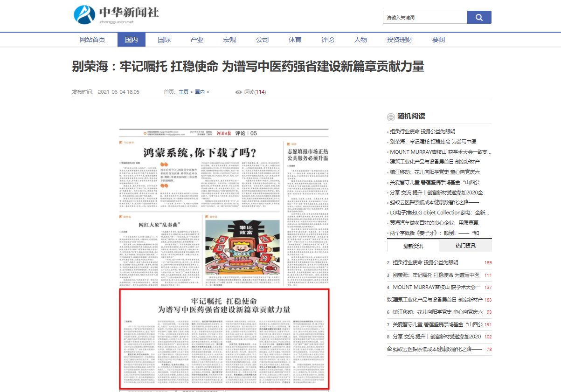Focus the 请输入关键词 search field
The image size is (561, 392).
tap(425, 17)
